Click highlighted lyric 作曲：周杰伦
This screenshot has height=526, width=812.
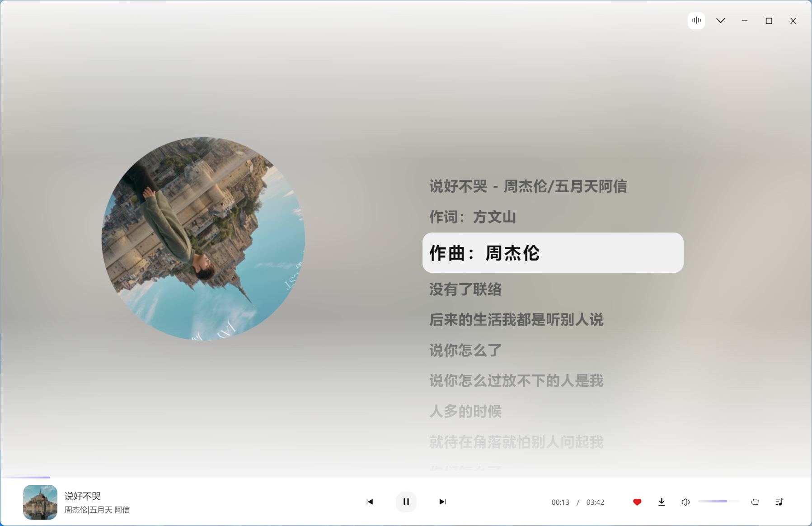(x=553, y=253)
